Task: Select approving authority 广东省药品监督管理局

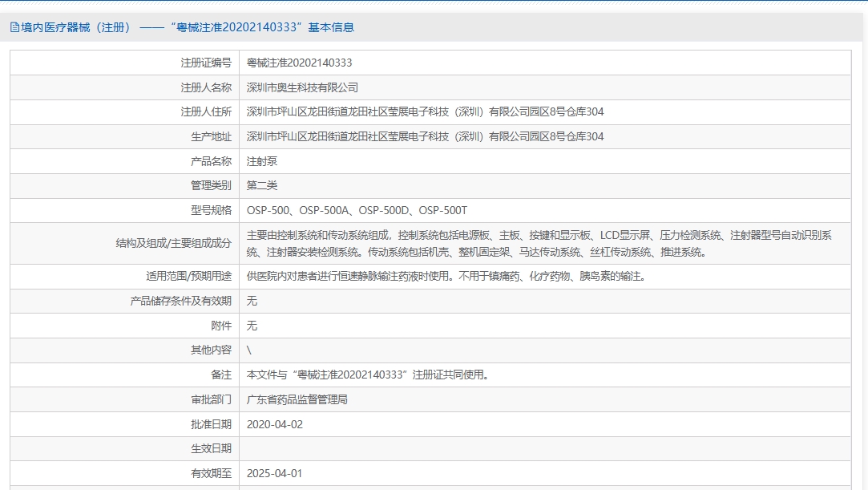Action: pos(297,399)
